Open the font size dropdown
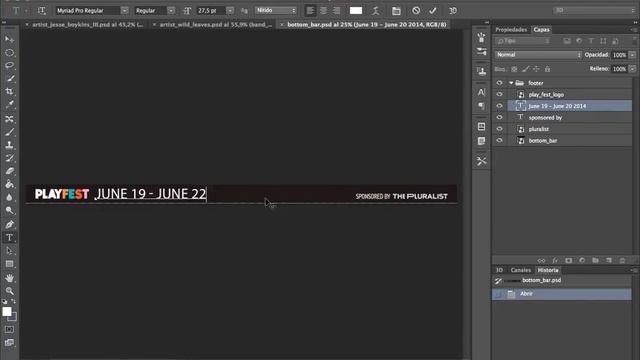This screenshot has height=360, width=640. (x=230, y=11)
